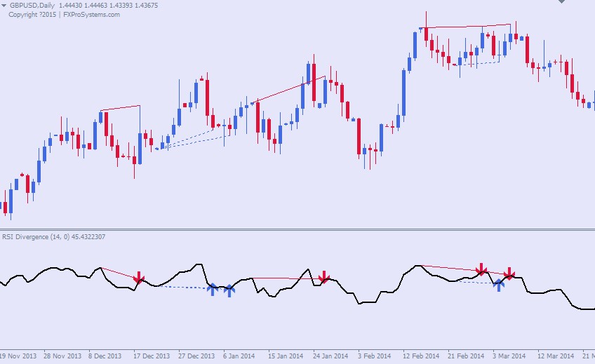Click the red down arrow near 17 Dec 2013
595x364 pixels.
pos(139,278)
